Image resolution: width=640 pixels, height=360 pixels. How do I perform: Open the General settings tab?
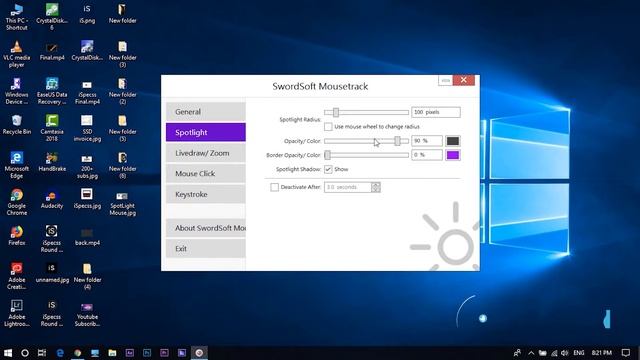pyautogui.click(x=206, y=111)
